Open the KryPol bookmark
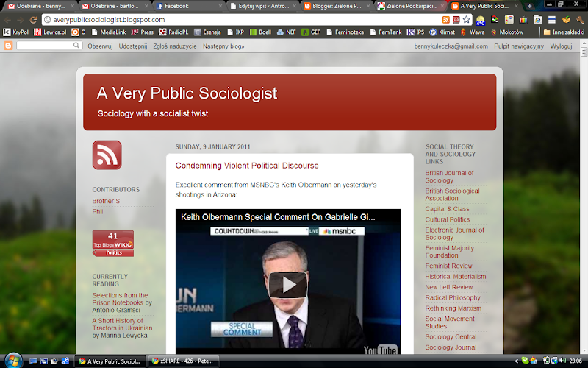Viewport: 588px width, 368px height. pos(15,32)
